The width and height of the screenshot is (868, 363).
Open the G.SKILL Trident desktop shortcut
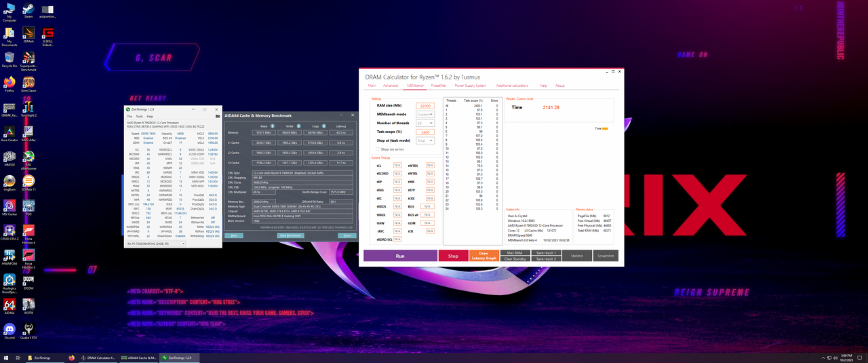[x=48, y=37]
